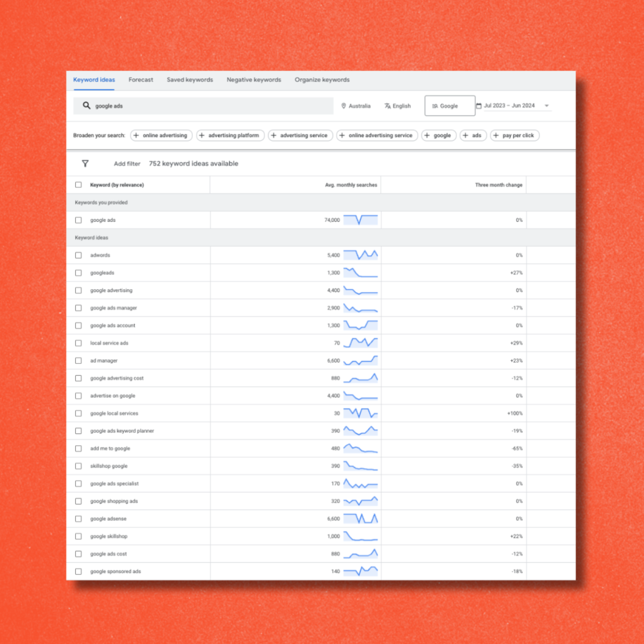Open the Google search network selector
644x644 pixels.
[450, 106]
